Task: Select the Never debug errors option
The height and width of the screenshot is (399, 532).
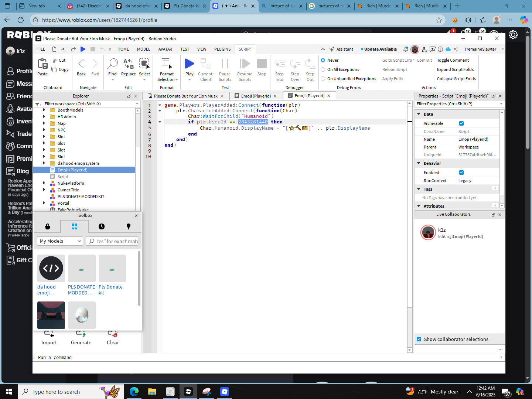Action: pos(323,60)
